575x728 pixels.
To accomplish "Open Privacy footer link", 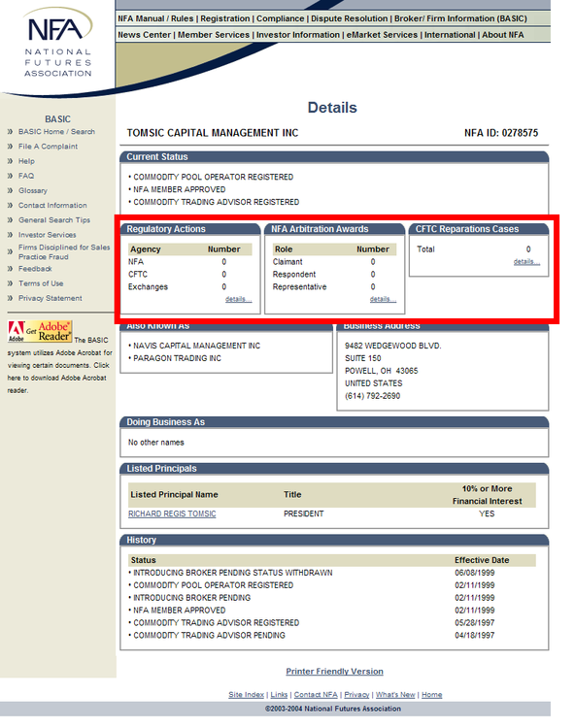I will coord(356,695).
